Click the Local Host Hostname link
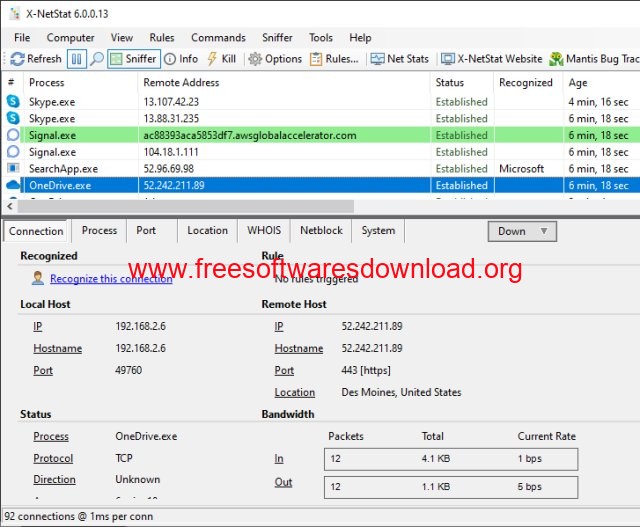This screenshot has width=640, height=527. tap(58, 348)
